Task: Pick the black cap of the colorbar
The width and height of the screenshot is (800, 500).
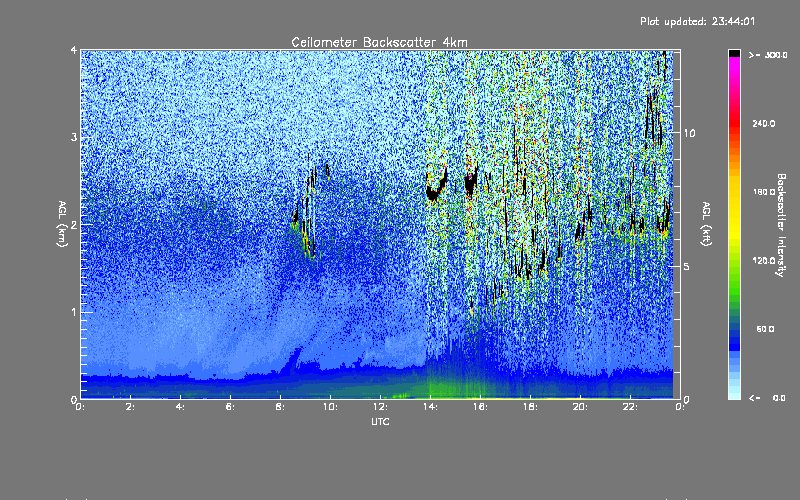Action: (734, 53)
